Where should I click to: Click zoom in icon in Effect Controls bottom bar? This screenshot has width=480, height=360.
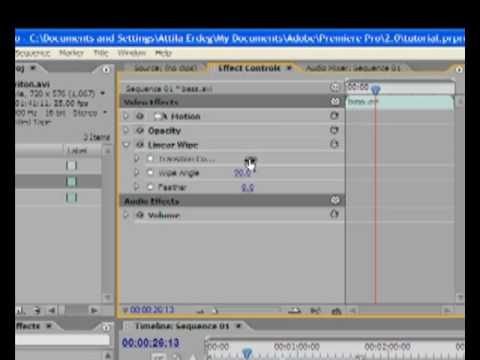click(295, 311)
